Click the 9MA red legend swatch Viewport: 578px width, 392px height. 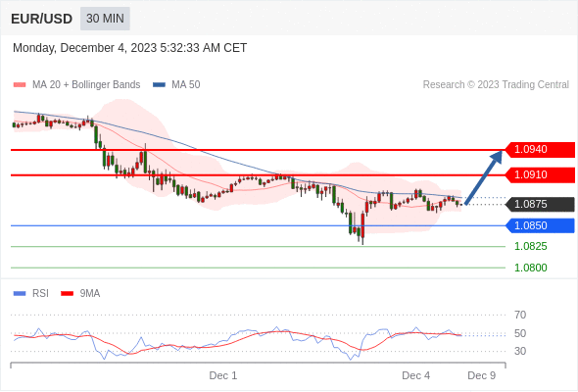pos(67,294)
